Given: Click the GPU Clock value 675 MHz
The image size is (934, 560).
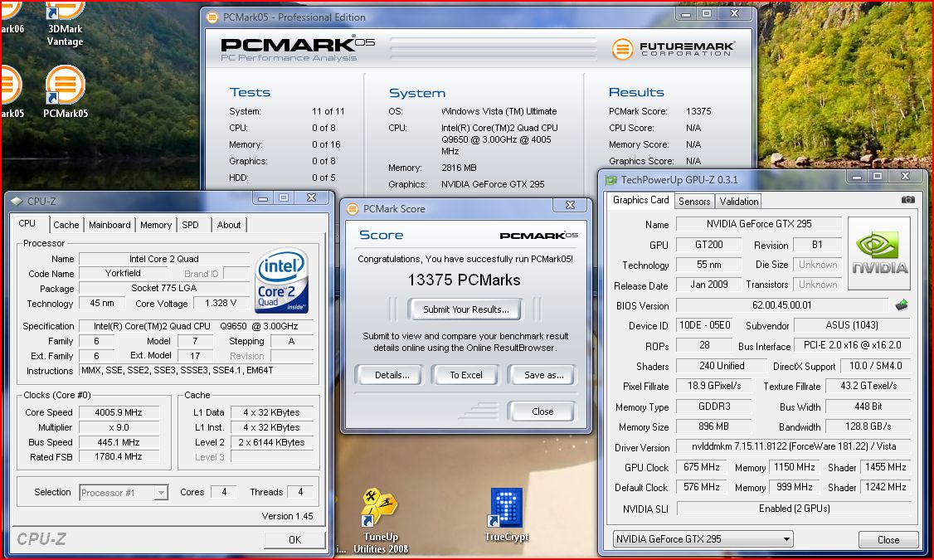Looking at the screenshot, I should pyautogui.click(x=701, y=467).
